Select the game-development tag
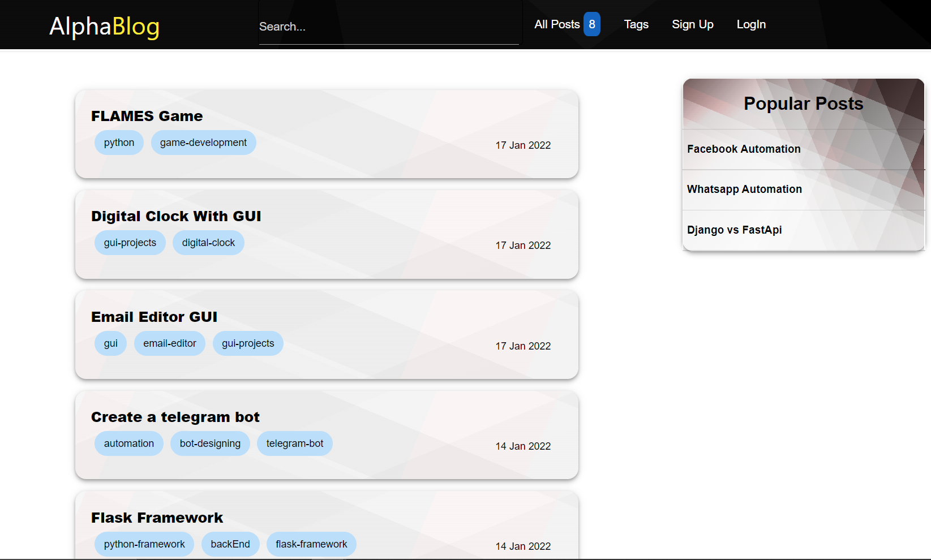Screen dimensions: 931x560 click(203, 143)
